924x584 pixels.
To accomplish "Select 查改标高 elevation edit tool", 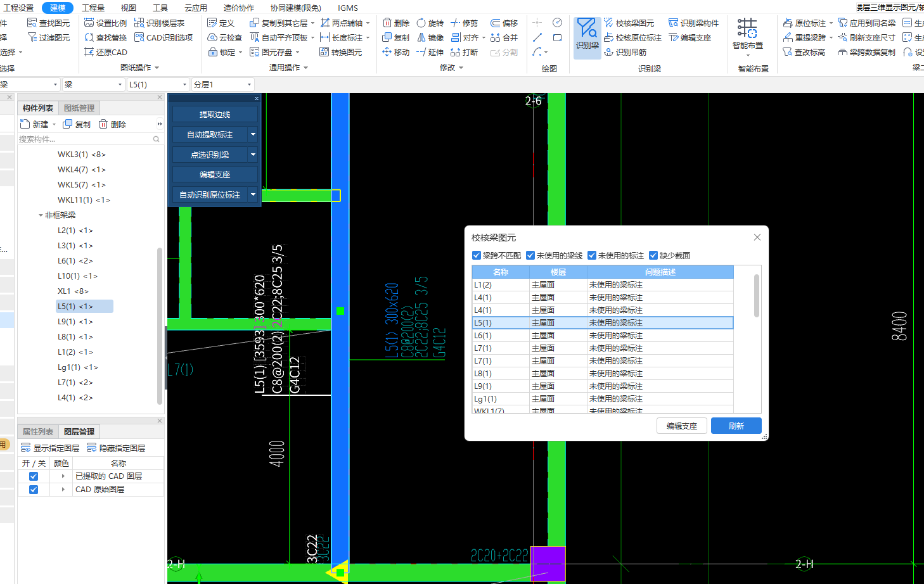I will click(804, 52).
